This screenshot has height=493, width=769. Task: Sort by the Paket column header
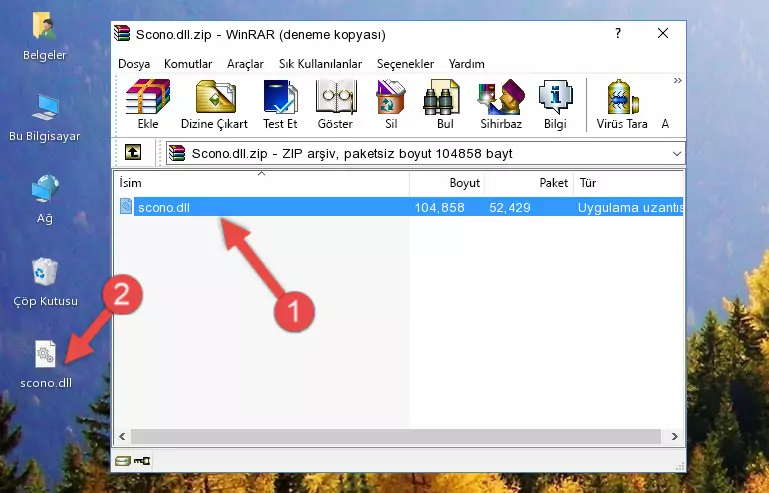(x=529, y=183)
